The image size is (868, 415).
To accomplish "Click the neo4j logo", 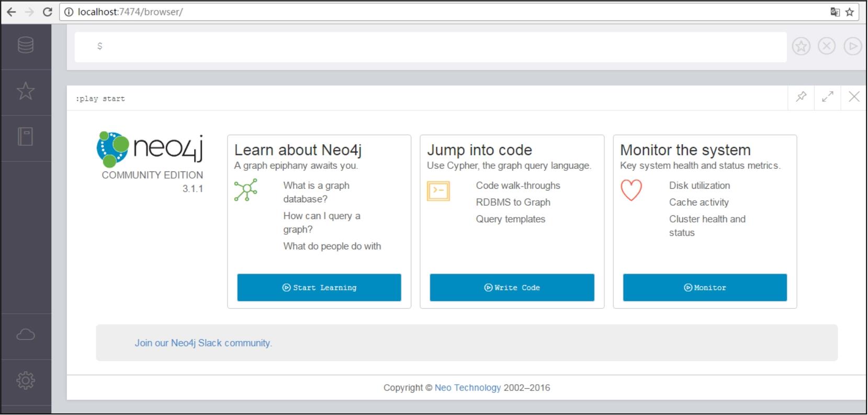I will click(150, 149).
